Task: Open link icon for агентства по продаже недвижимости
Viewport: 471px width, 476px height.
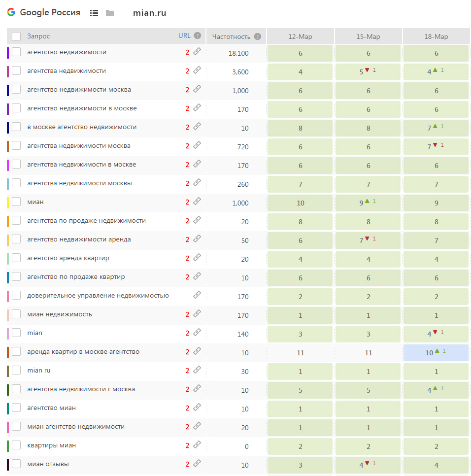Action: pos(197,220)
